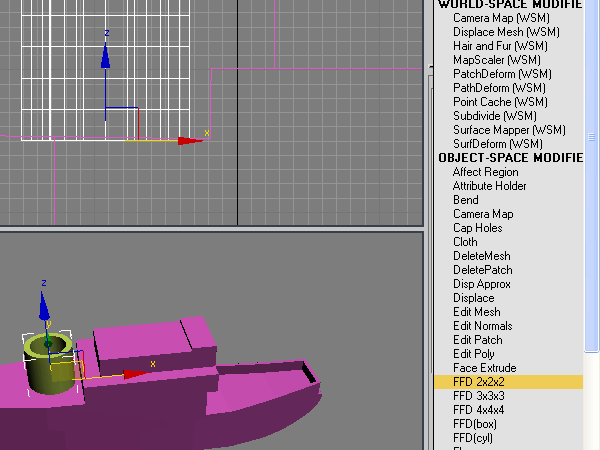Apply FFD(box) modifier
This screenshot has width=600, height=450.
475,424
